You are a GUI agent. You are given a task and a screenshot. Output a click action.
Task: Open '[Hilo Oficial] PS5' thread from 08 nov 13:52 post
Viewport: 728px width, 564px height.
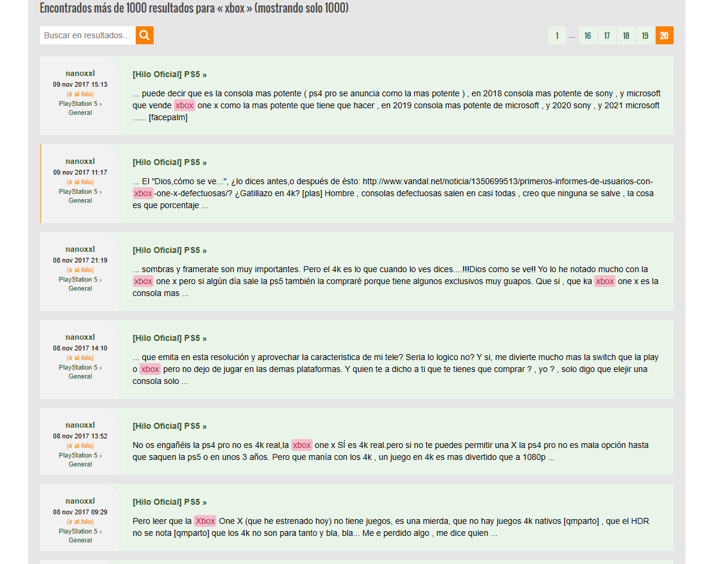[170, 426]
